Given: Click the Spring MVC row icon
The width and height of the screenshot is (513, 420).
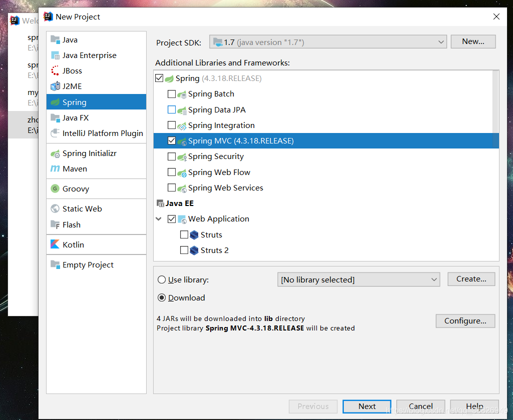Looking at the screenshot, I should coord(182,141).
